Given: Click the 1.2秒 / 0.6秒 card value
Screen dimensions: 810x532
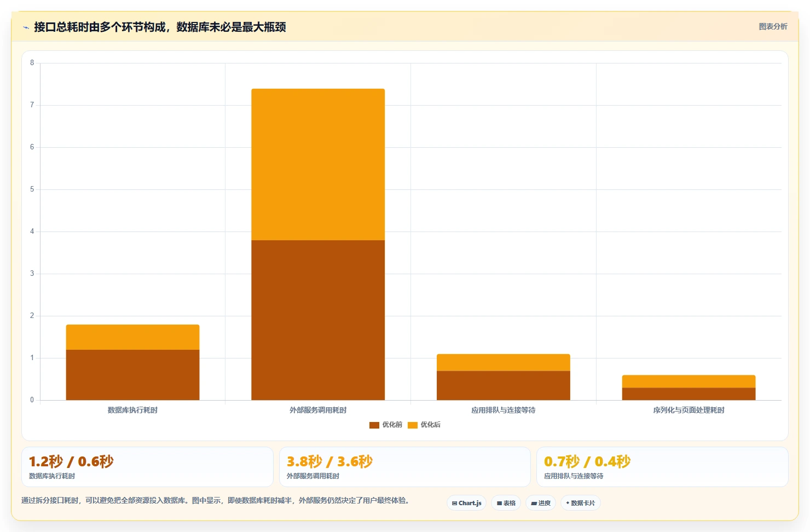Looking at the screenshot, I should [71, 461].
